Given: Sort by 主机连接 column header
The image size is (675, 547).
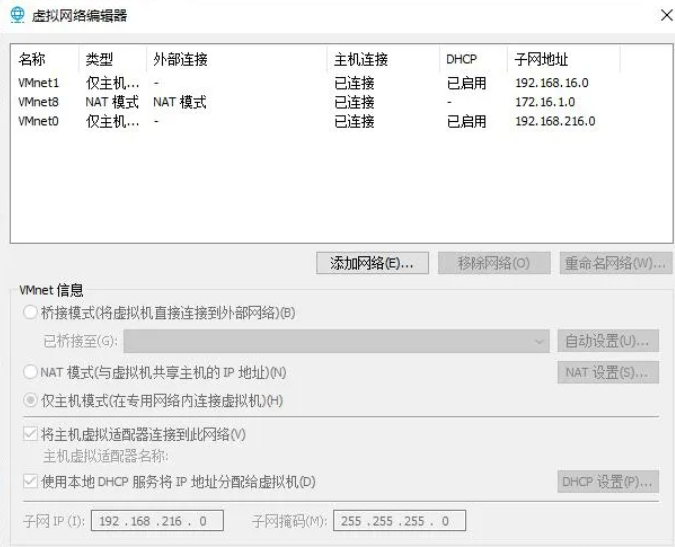Looking at the screenshot, I should tap(383, 59).
